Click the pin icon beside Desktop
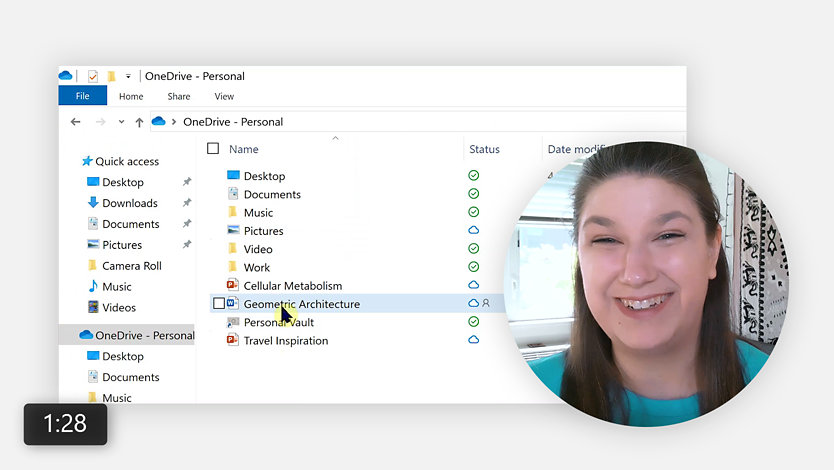Image resolution: width=834 pixels, height=470 pixels. (x=187, y=182)
